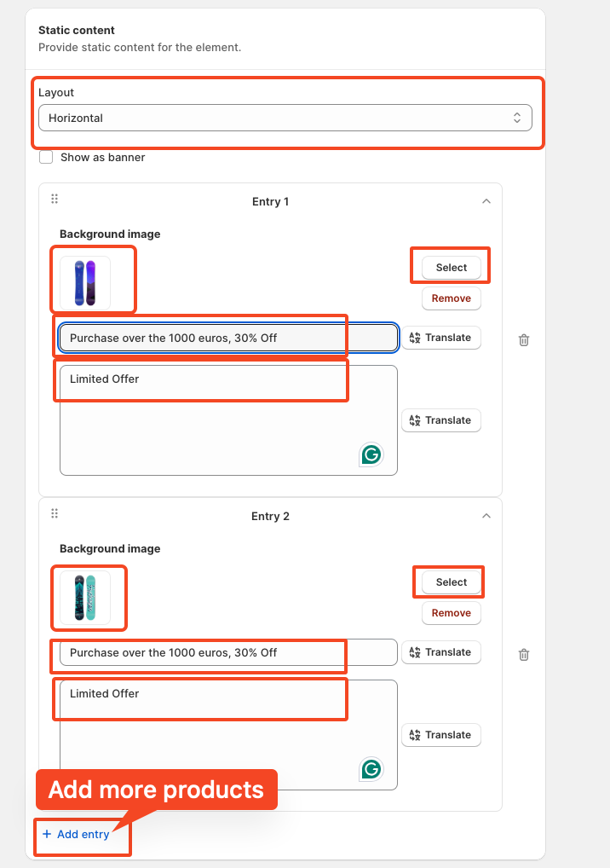Collapse Entry 2 using its chevron
Screen dimensions: 610x868
[486, 516]
